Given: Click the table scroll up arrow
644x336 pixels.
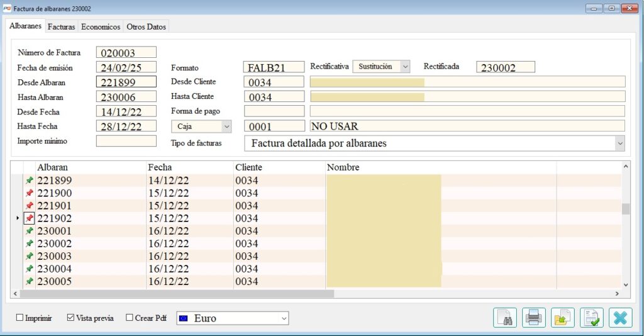Looking at the screenshot, I should point(626,166).
